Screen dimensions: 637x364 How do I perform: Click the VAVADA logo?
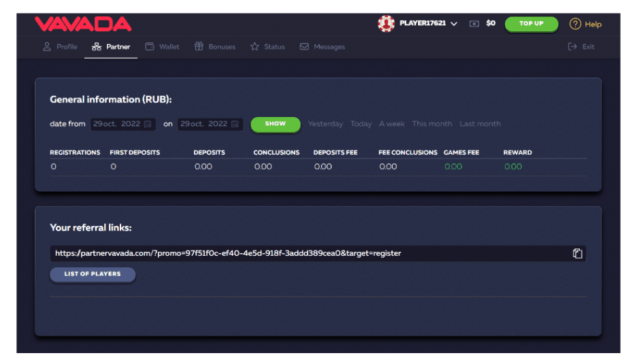pyautogui.click(x=83, y=24)
